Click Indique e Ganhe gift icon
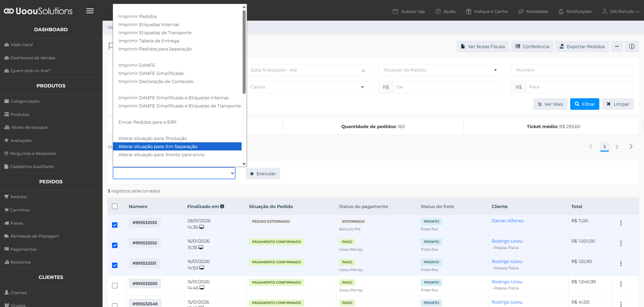644x307 pixels. pos(469,12)
